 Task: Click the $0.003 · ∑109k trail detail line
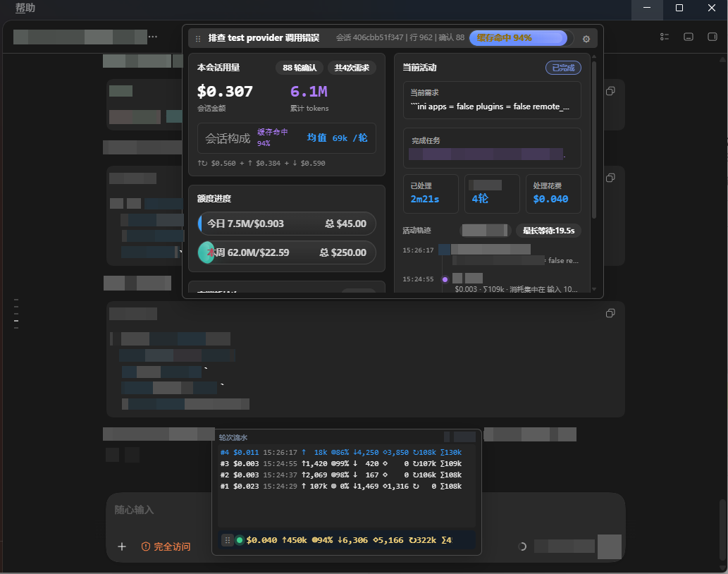click(x=517, y=289)
